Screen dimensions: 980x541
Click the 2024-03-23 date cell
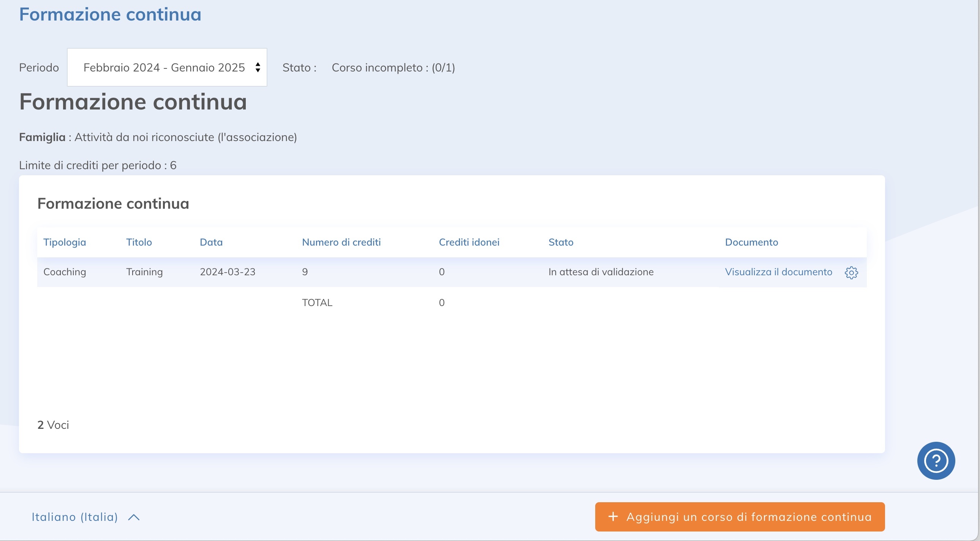pyautogui.click(x=228, y=272)
